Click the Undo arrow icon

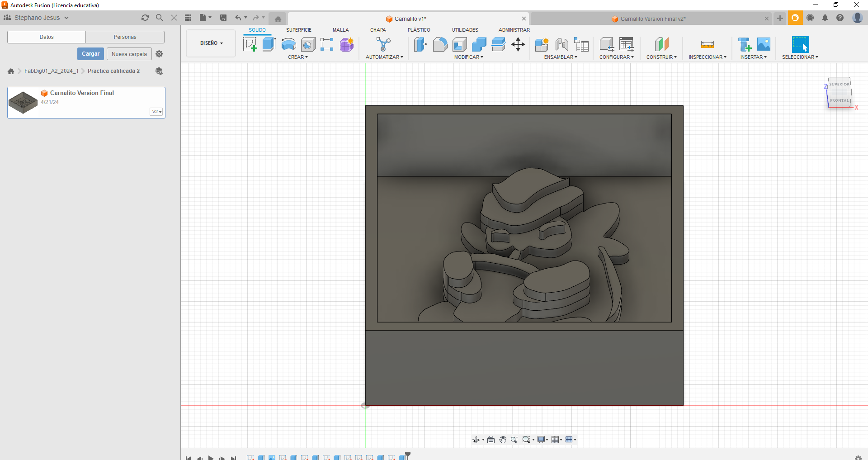point(238,18)
